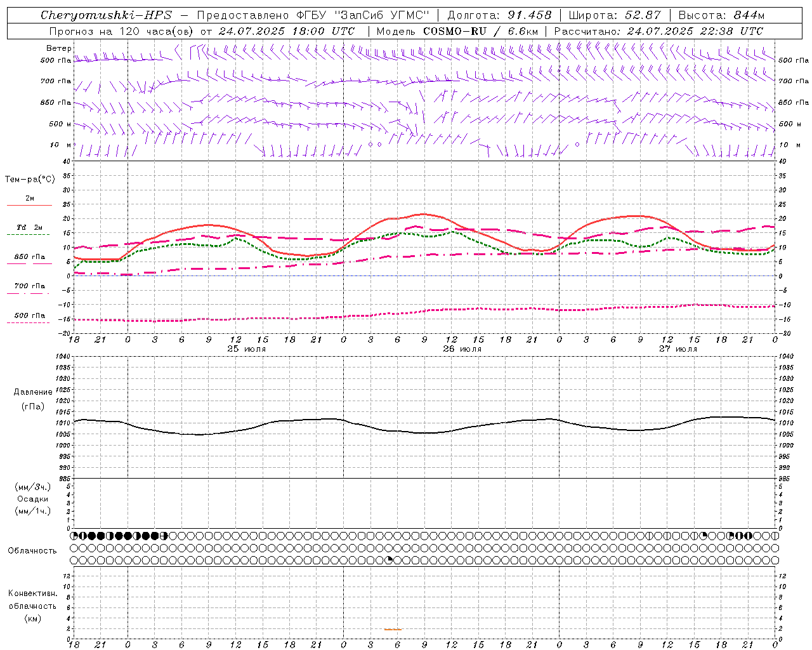Screen dimensions: 812x650
Task: Click the partly filled circle in the lowest cloud row
Action: click(x=390, y=560)
